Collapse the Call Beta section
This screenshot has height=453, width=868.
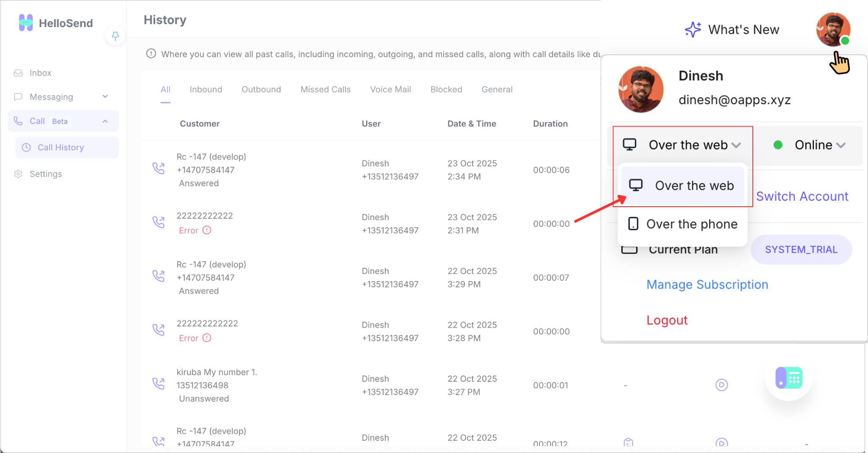[63, 121]
